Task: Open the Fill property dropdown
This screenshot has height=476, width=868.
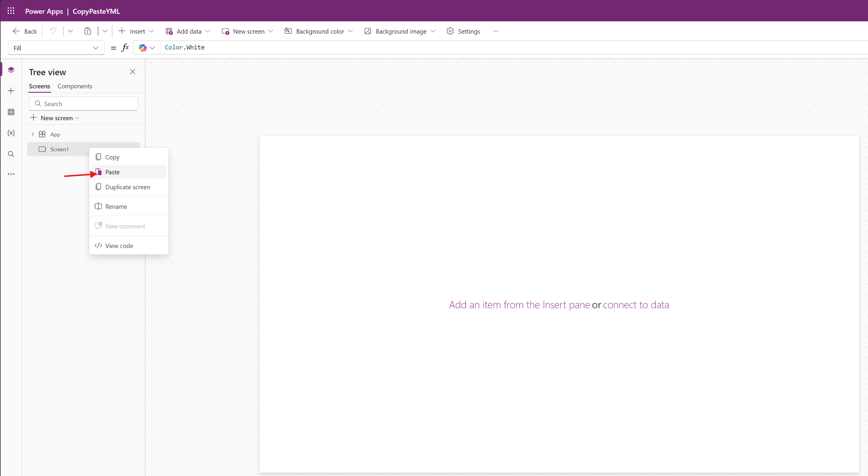Action: coord(56,48)
